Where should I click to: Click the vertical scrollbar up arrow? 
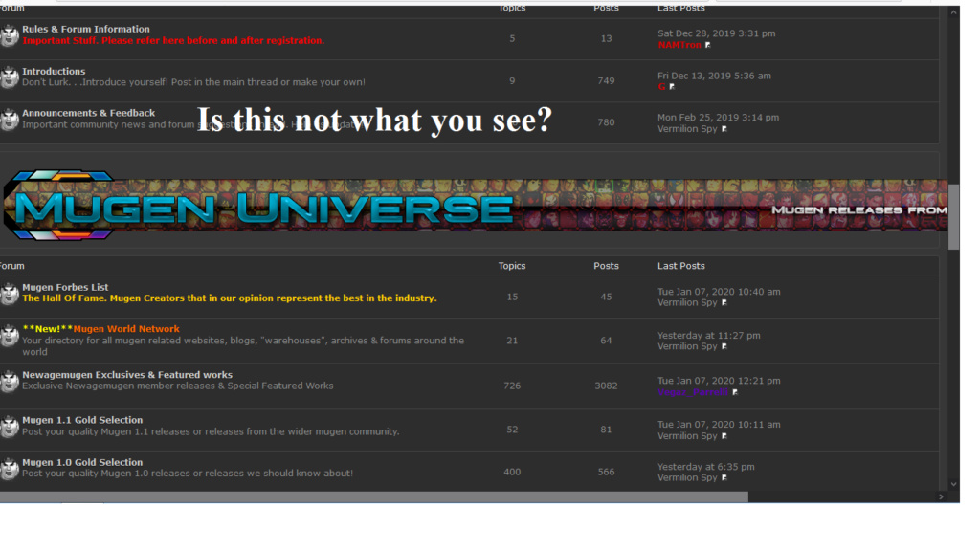954,11
